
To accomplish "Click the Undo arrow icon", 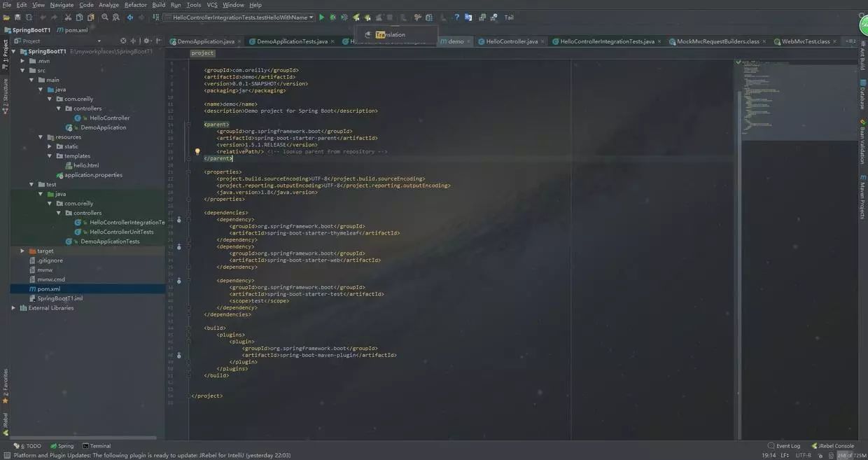I will (43, 18).
